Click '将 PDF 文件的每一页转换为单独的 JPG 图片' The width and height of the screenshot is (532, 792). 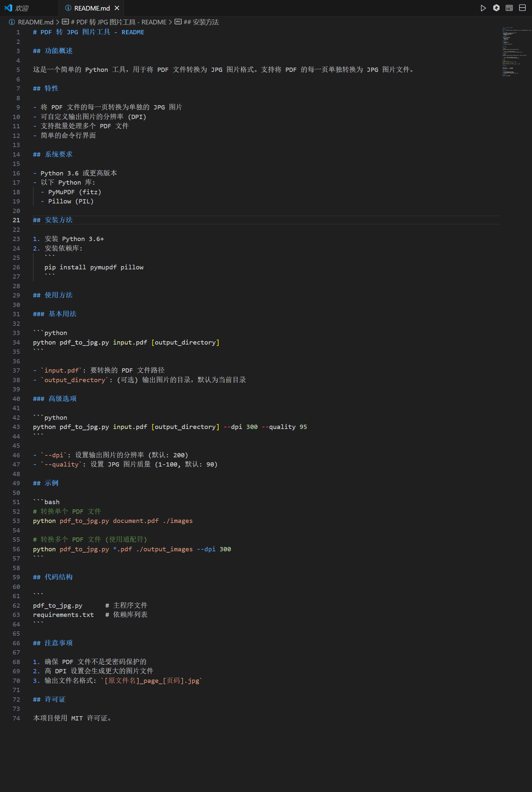click(x=111, y=107)
